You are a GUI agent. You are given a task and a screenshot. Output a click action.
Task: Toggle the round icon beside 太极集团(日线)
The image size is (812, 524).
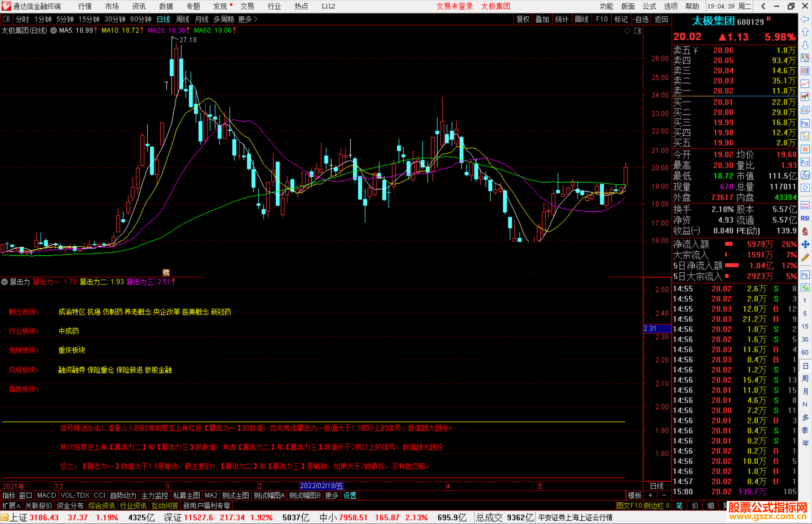[x=54, y=30]
